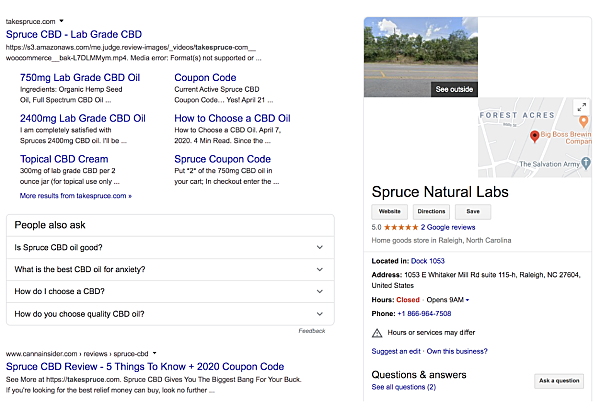This screenshot has height=409, width=600.
Task: Click the Questions & answers heading
Action: point(419,375)
